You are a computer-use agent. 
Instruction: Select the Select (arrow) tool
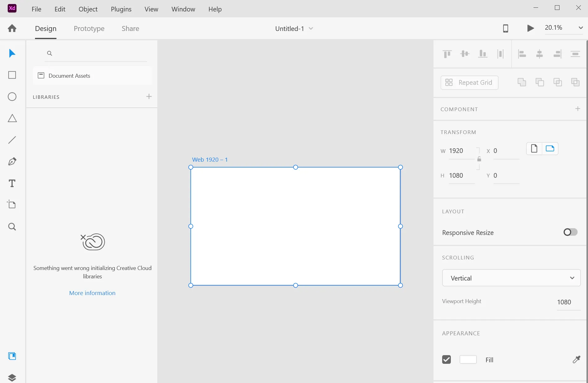[x=12, y=53]
